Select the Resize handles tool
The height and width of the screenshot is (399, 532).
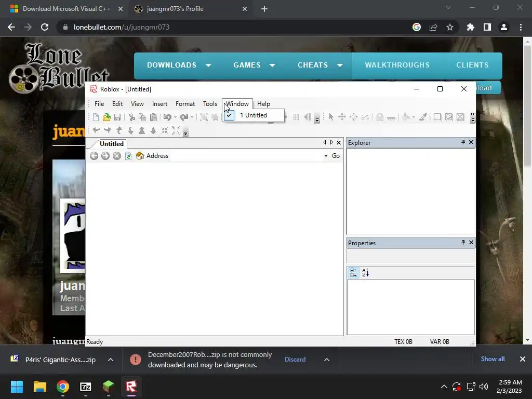[353, 117]
